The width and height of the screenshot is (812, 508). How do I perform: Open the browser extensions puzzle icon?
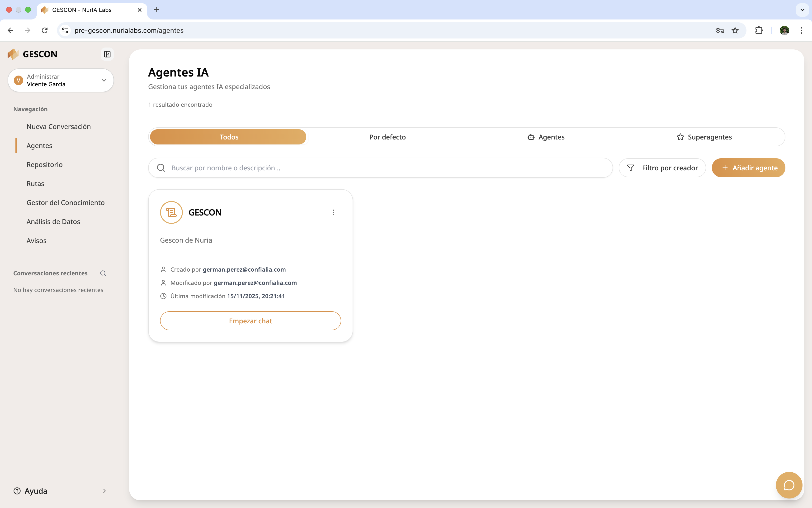click(x=759, y=30)
